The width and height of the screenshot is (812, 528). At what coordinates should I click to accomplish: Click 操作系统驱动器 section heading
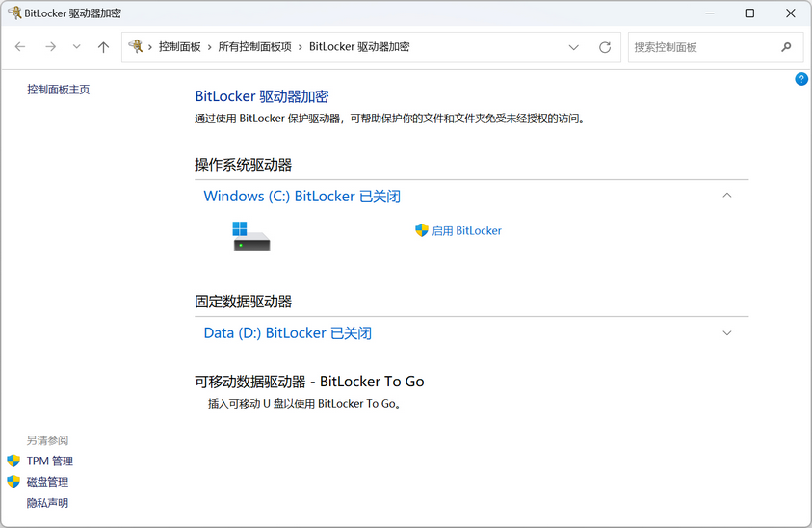coord(243,166)
